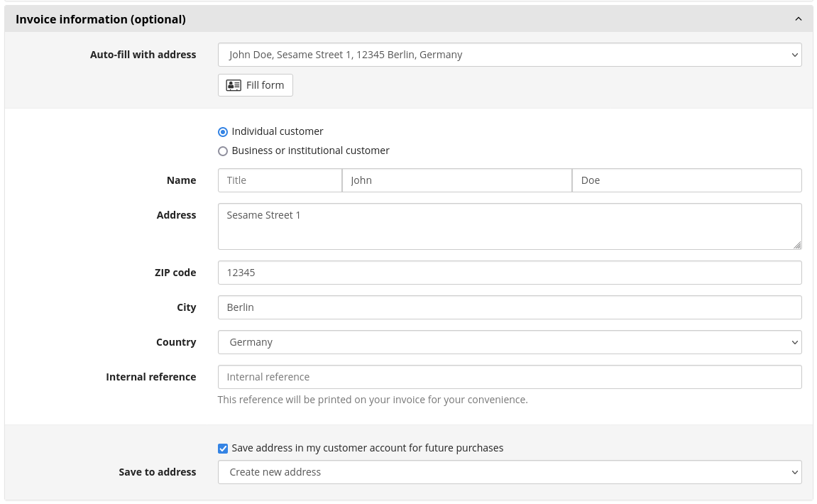Open the Country dropdown showing Germany
Image resolution: width=817 pixels, height=504 pixels.
click(509, 342)
